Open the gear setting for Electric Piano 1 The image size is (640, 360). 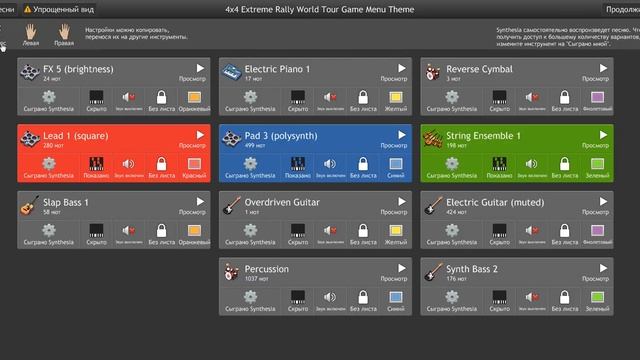pyautogui.click(x=250, y=97)
